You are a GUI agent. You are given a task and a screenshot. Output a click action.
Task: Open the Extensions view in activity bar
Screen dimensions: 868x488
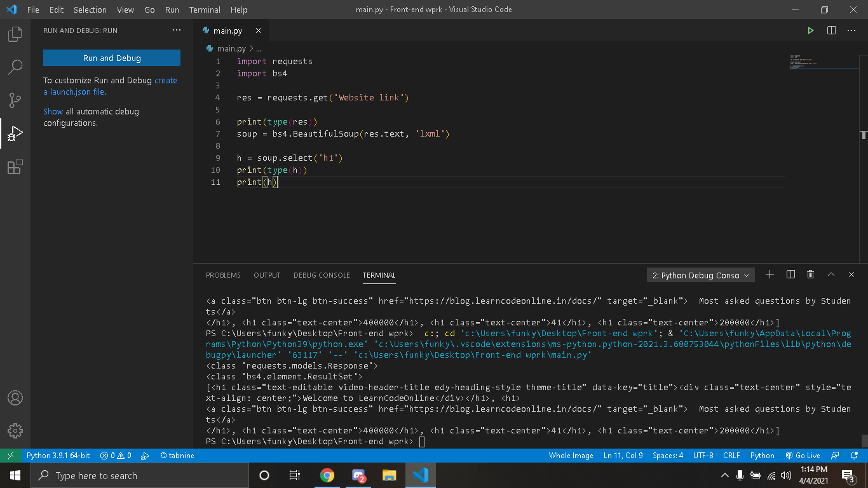tap(15, 167)
